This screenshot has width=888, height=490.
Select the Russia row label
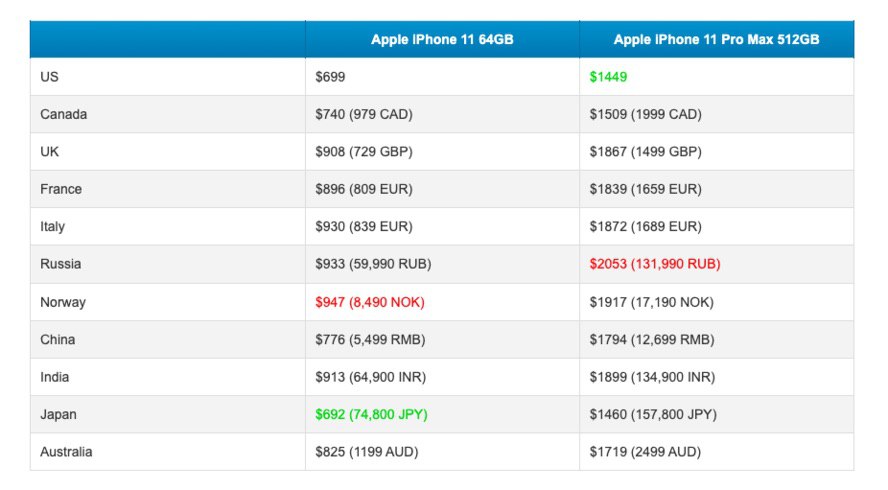61,264
